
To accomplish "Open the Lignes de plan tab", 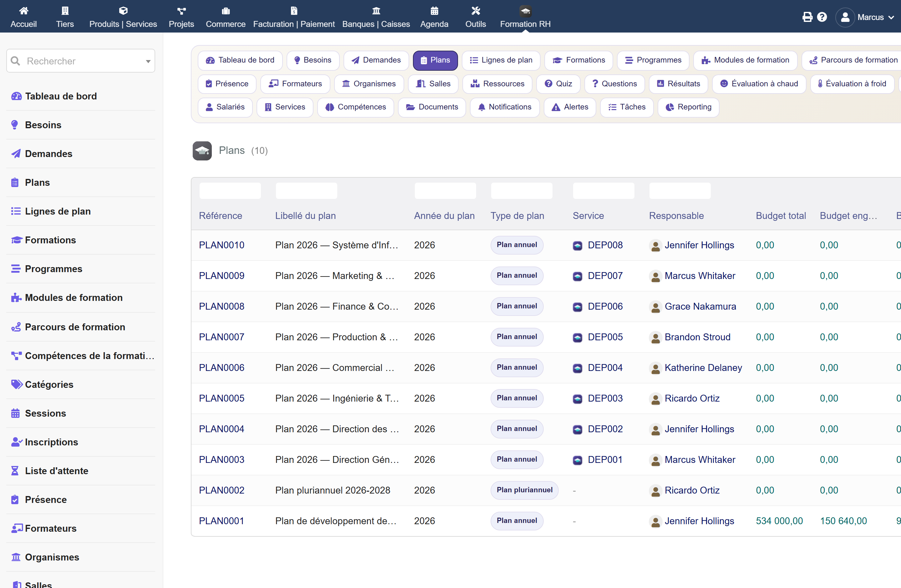I will pyautogui.click(x=501, y=60).
